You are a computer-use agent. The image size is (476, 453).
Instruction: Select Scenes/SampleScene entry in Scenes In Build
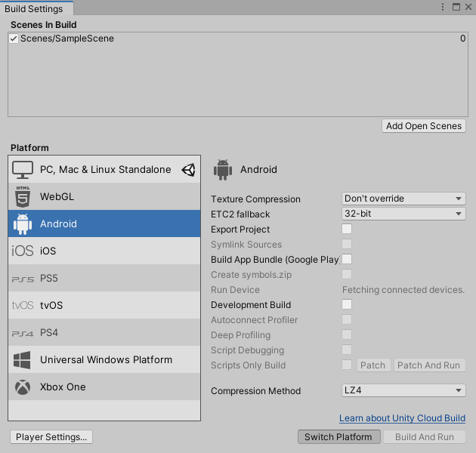click(238, 39)
